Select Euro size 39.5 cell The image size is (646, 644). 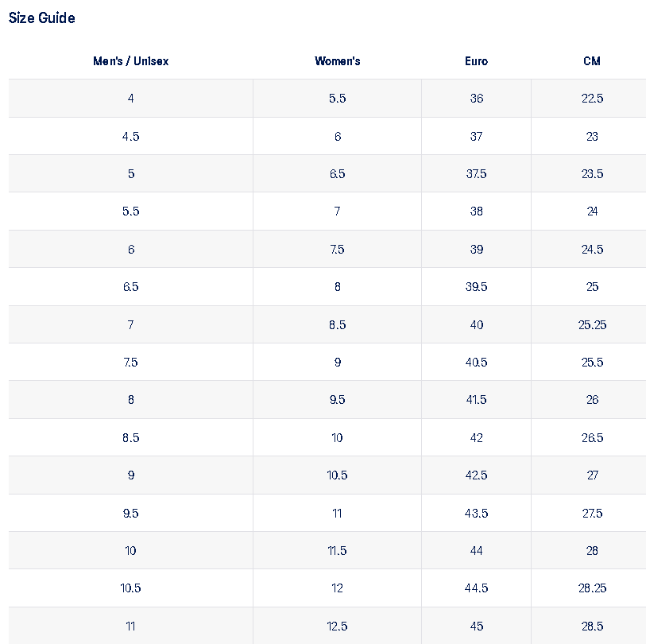click(477, 287)
